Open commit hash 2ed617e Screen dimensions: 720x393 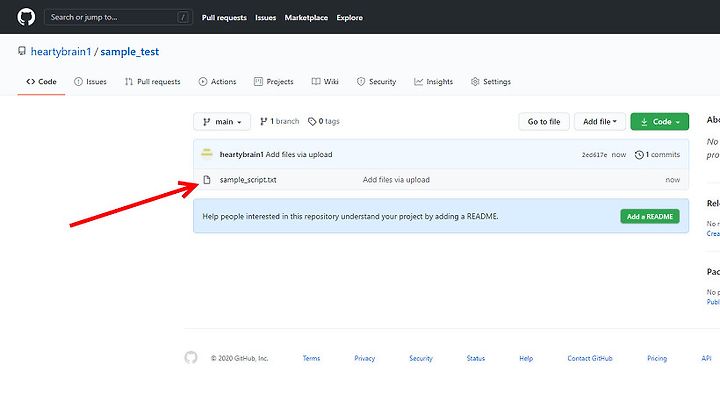[x=594, y=155]
